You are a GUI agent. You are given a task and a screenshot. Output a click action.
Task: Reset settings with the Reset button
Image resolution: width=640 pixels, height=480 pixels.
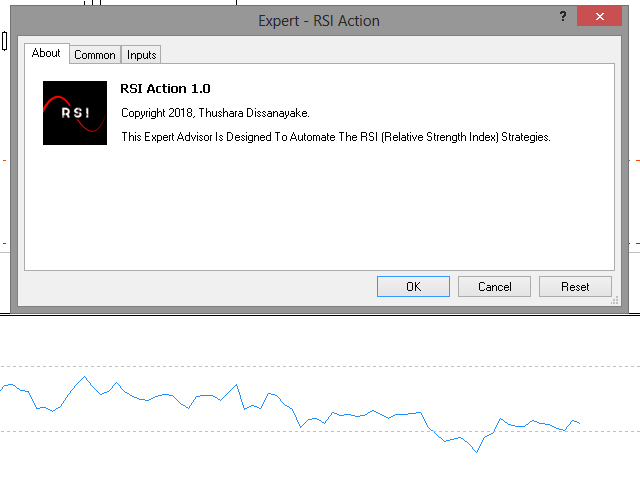575,287
